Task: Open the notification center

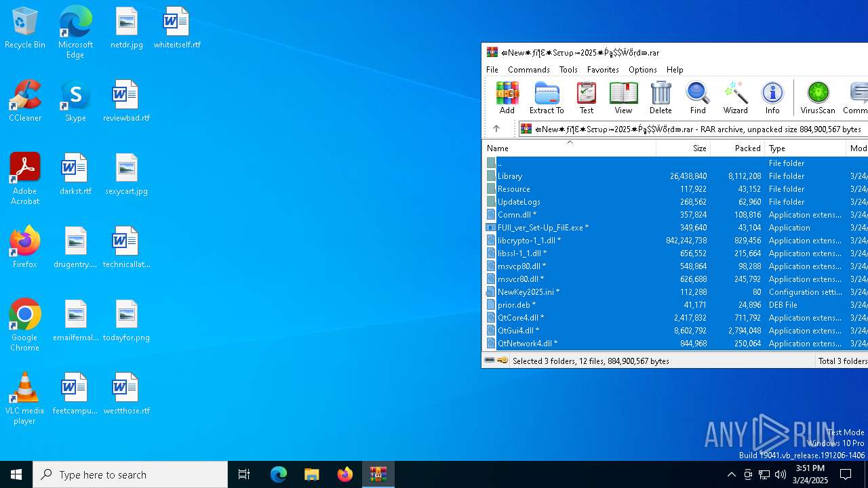Action: pos(846,474)
